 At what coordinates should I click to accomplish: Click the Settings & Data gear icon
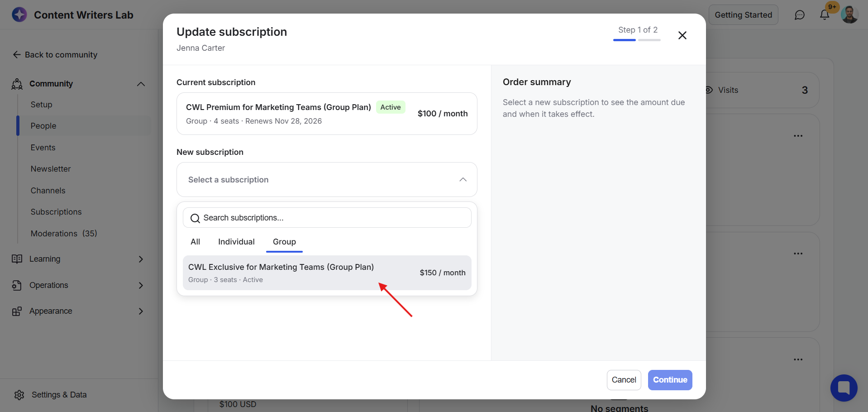19,395
